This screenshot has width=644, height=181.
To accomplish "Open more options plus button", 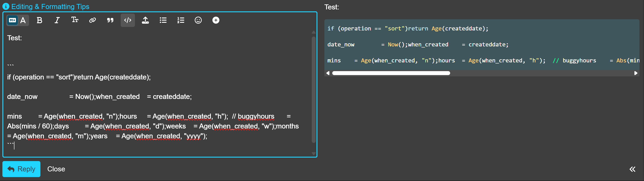I will 216,20.
